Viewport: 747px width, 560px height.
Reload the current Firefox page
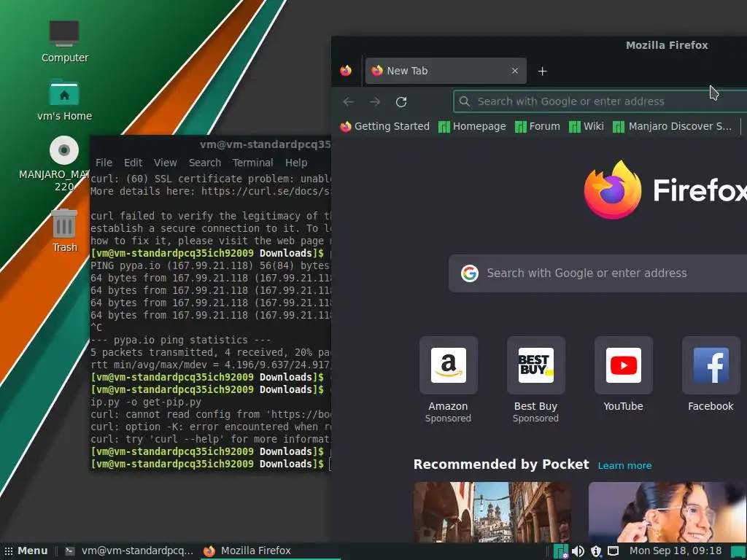[401, 101]
